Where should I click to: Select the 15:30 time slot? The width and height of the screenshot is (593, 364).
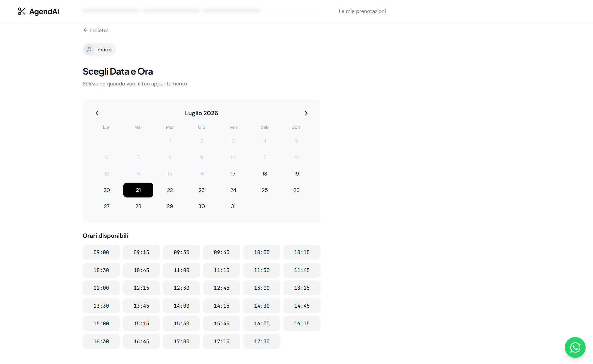click(181, 323)
